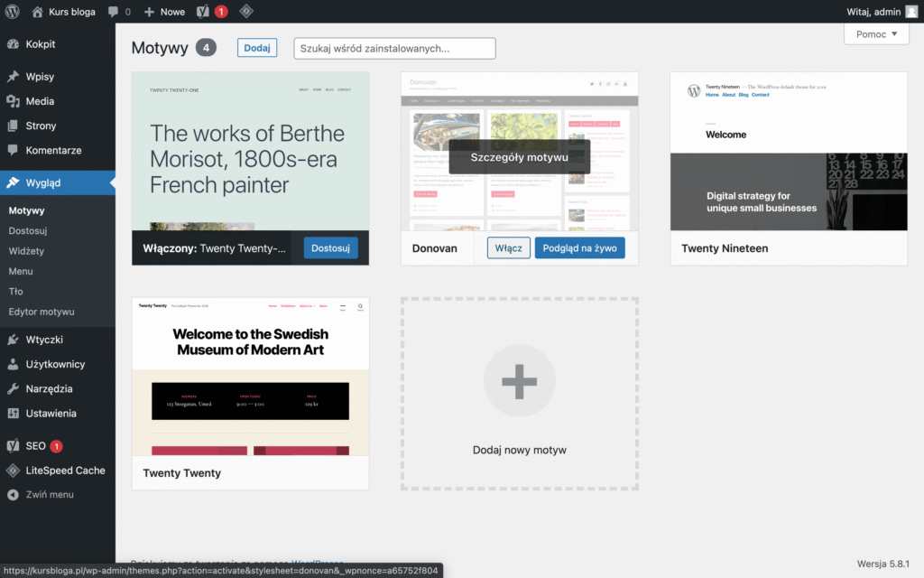Image resolution: width=924 pixels, height=578 pixels.
Task: Click the Kurs bloga home icon
Action: [x=37, y=12]
